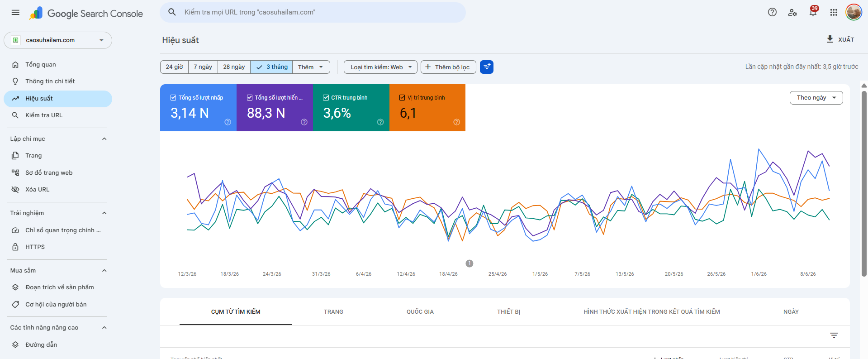
Task: Switch to the TRANG tab
Action: click(333, 311)
